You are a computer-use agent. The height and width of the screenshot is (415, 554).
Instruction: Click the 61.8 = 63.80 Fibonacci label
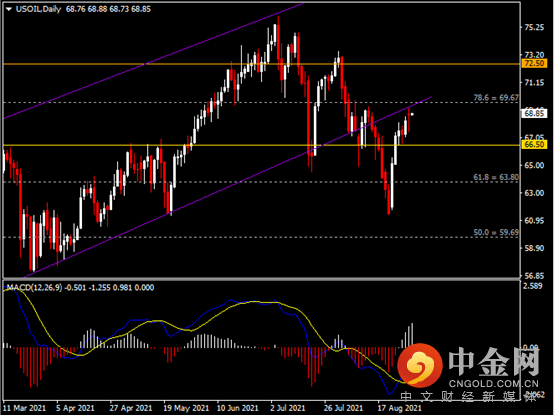(x=496, y=177)
